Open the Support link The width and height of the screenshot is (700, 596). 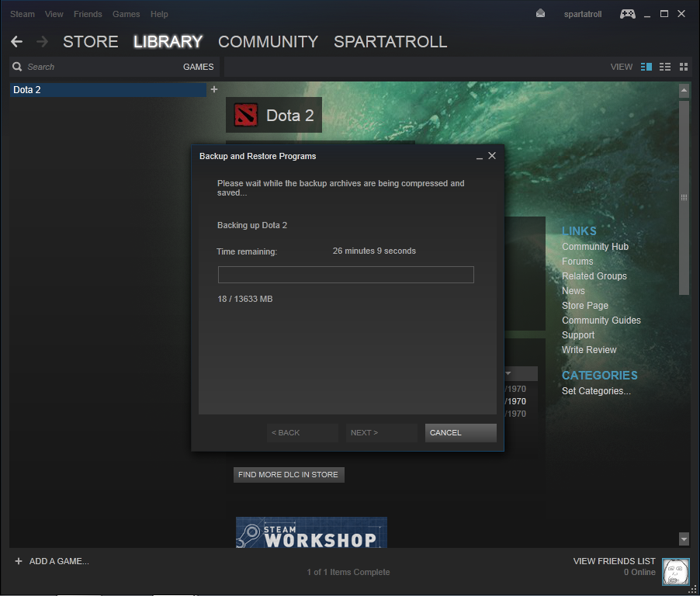click(x=577, y=334)
